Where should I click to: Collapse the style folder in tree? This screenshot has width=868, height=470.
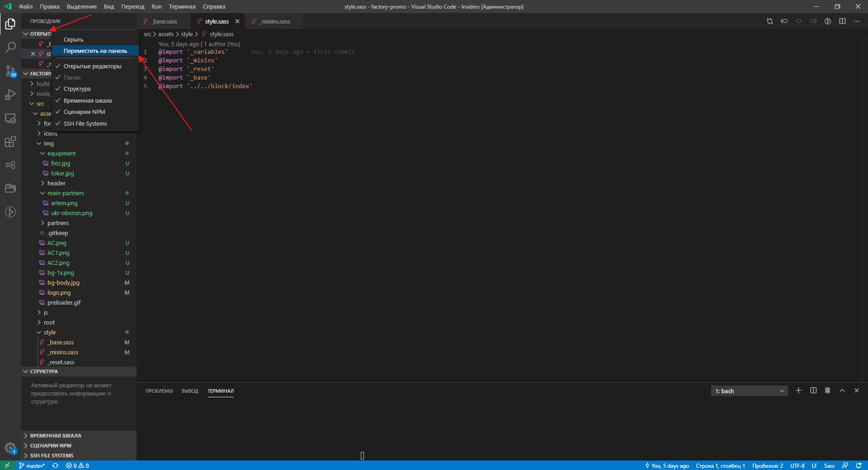pos(79,332)
